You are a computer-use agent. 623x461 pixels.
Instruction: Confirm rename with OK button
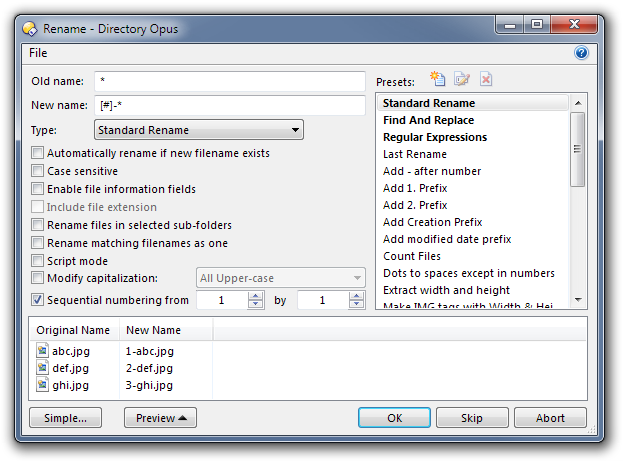click(394, 418)
